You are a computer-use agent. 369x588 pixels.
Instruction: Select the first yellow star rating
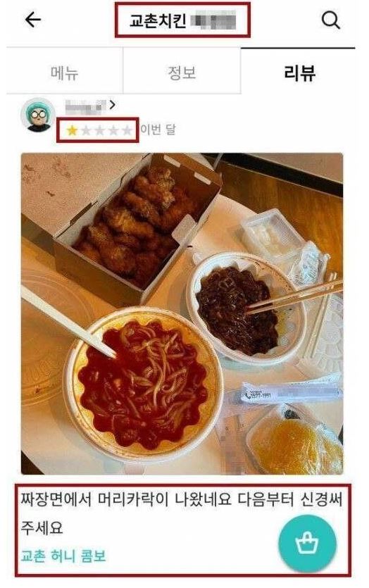pos(72,130)
